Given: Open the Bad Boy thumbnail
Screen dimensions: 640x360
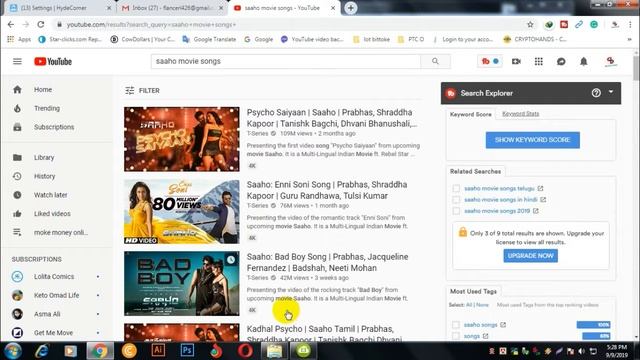Looking at the screenshot, I should pos(182,283).
